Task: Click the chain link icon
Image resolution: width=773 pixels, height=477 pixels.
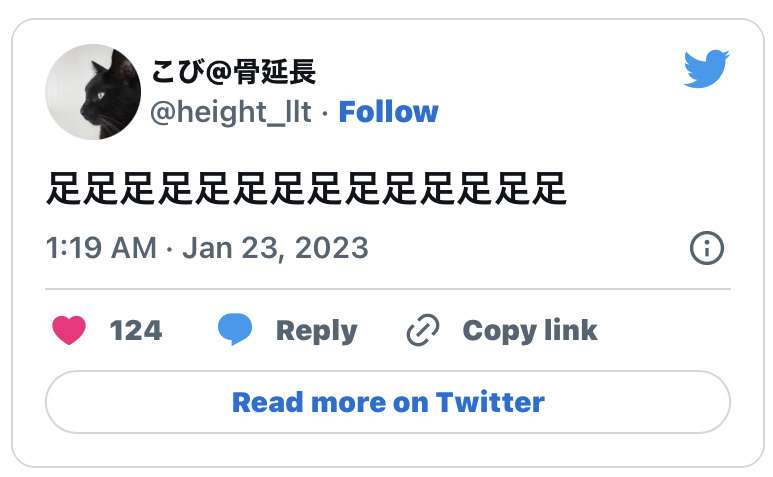Action: coord(423,330)
